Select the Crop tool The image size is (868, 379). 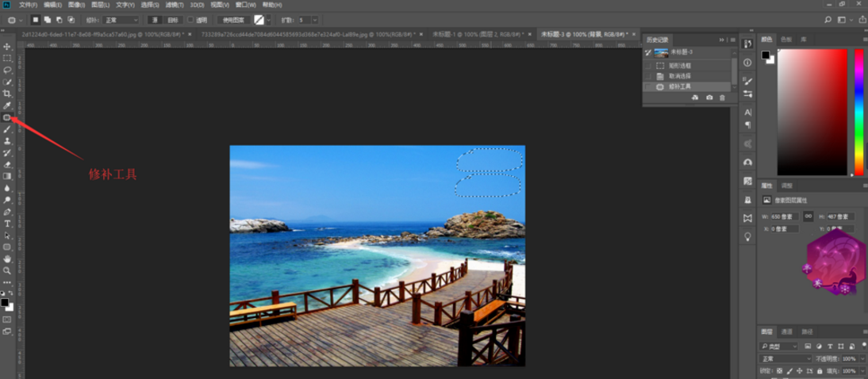(7, 94)
